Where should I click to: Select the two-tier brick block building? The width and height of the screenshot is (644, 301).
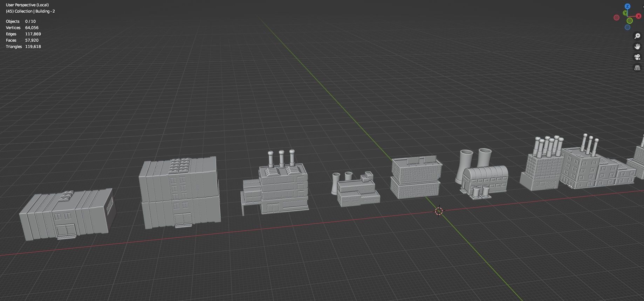click(416, 177)
